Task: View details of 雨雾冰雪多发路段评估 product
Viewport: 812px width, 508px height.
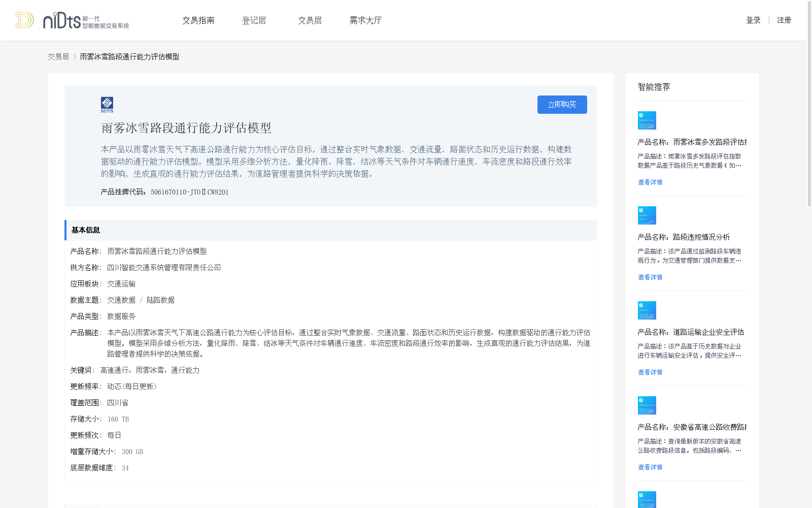Action: pyautogui.click(x=650, y=182)
